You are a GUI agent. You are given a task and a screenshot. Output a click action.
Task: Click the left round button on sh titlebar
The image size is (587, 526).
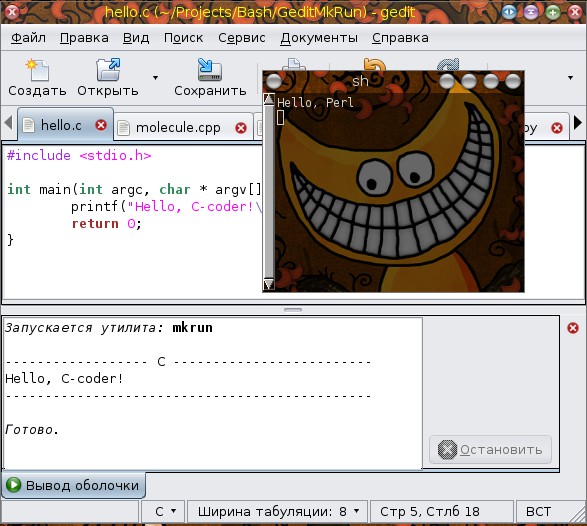[x=274, y=81]
